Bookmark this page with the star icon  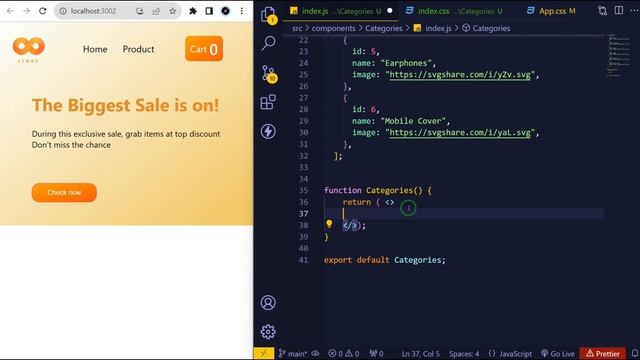pyautogui.click(x=173, y=11)
